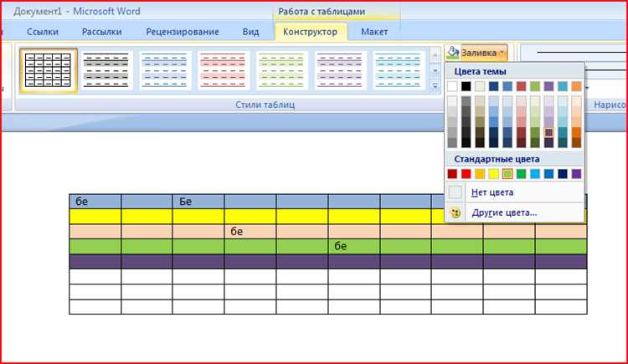Open the Макет tab

(x=374, y=32)
